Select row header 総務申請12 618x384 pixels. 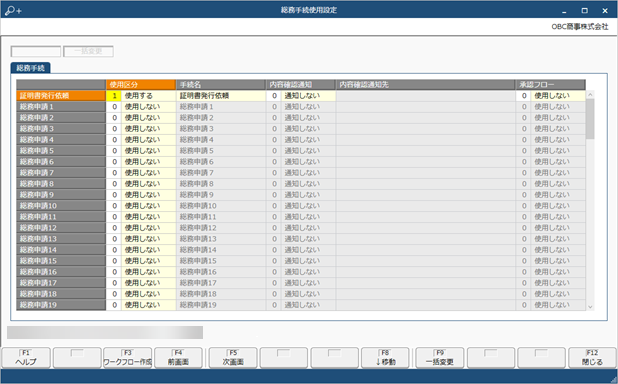(x=61, y=228)
